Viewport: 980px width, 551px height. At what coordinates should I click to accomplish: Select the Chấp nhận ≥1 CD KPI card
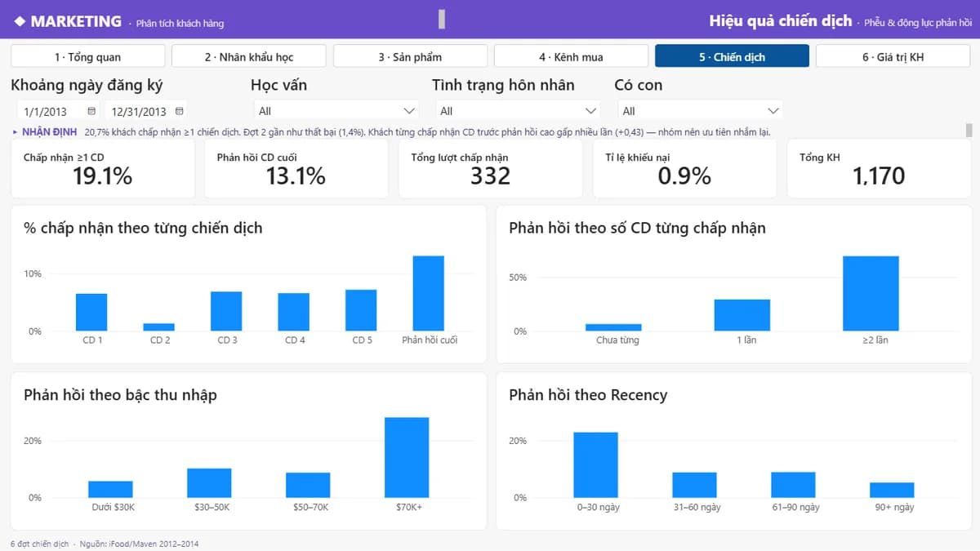pos(103,168)
